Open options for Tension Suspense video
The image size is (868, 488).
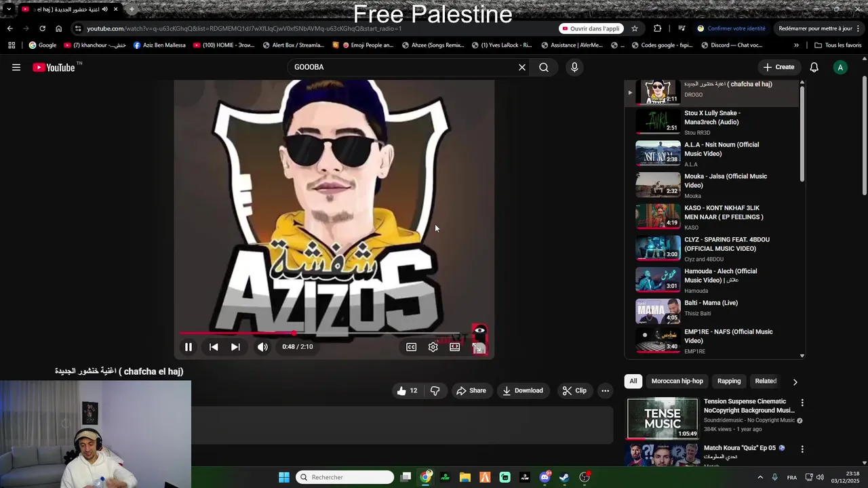coord(802,403)
